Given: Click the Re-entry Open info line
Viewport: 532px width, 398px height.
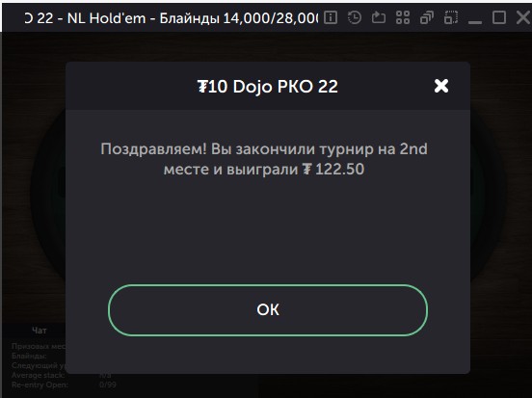Looking at the screenshot, I should [64, 385].
